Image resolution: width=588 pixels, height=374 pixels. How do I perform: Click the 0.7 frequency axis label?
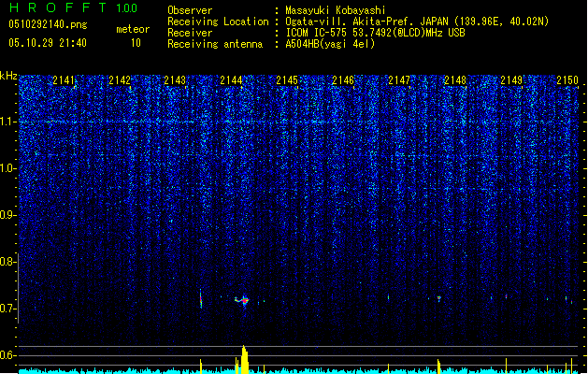point(8,309)
